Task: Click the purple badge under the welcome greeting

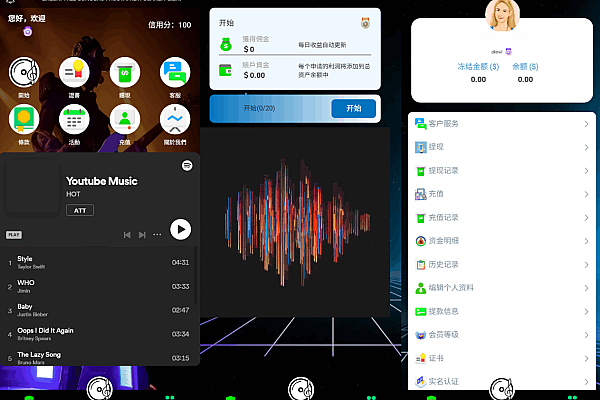Action: click(28, 31)
